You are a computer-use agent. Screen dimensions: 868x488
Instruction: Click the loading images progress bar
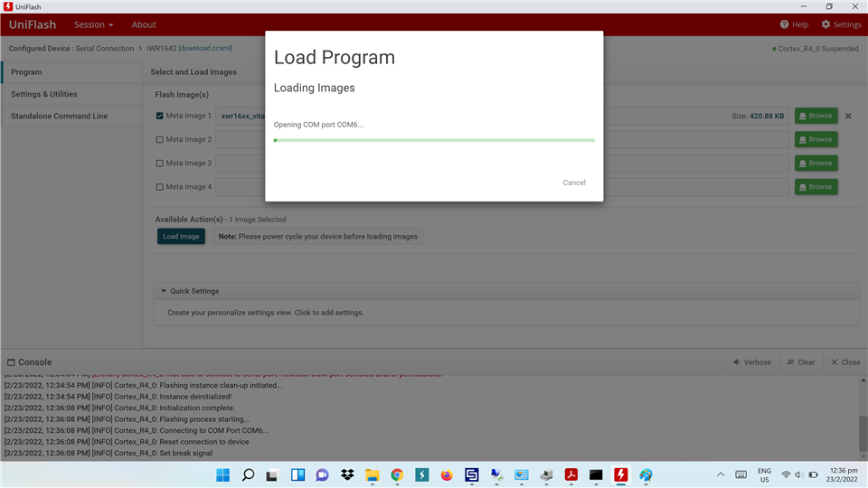tap(434, 141)
